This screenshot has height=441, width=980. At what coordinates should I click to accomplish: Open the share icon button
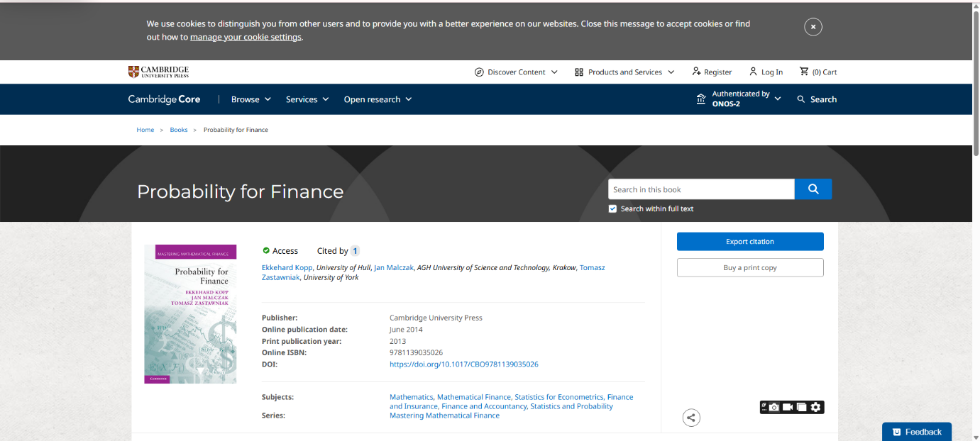coord(691,418)
